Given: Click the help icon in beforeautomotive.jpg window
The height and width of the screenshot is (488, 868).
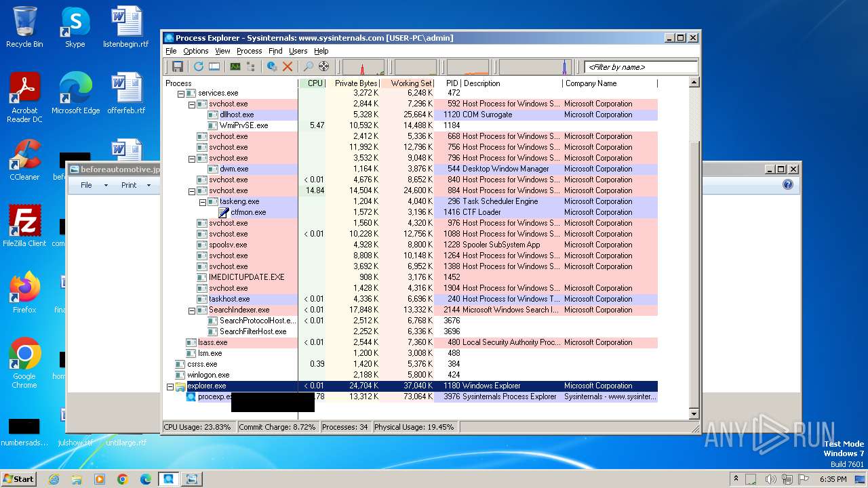Looking at the screenshot, I should coord(787,184).
